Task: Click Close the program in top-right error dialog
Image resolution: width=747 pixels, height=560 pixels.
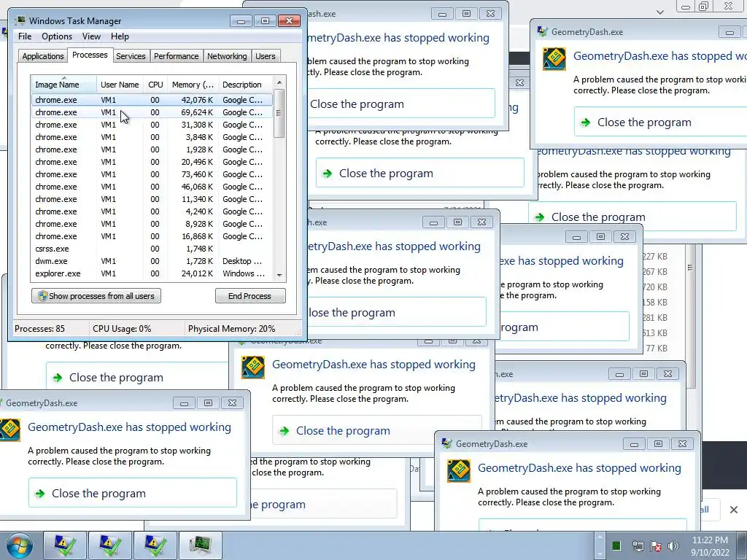Action: coord(660,122)
